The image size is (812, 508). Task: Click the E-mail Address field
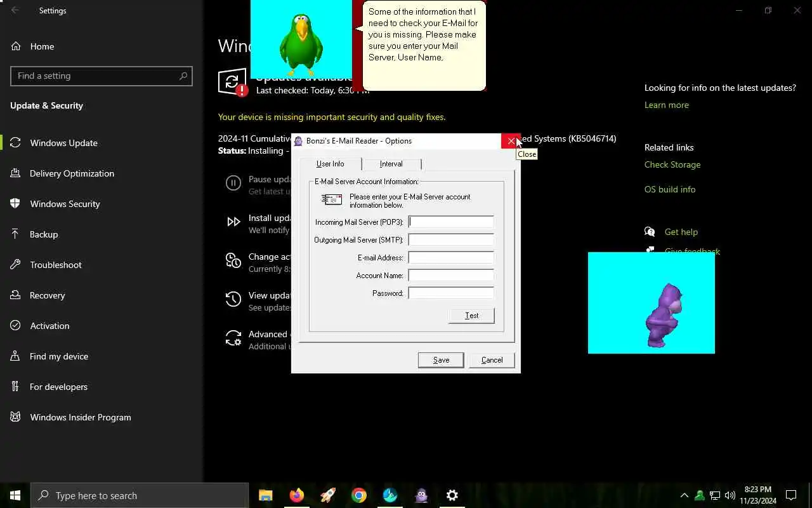(451, 257)
